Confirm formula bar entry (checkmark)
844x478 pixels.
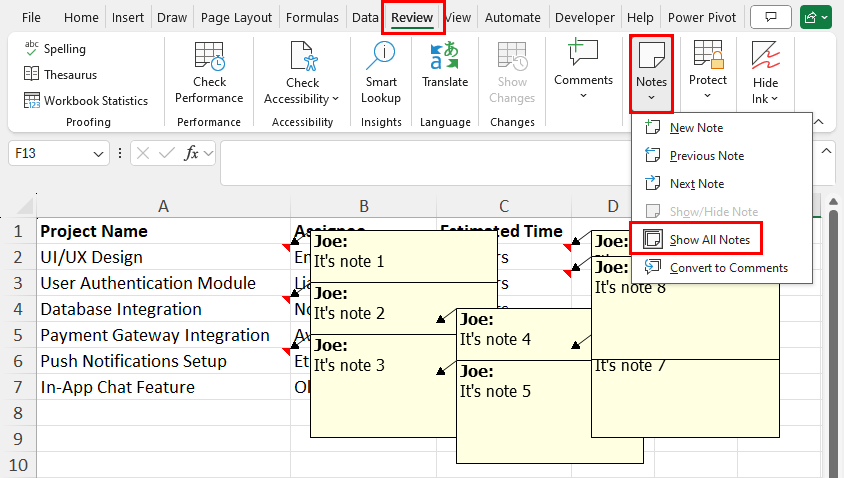pyautogui.click(x=167, y=153)
